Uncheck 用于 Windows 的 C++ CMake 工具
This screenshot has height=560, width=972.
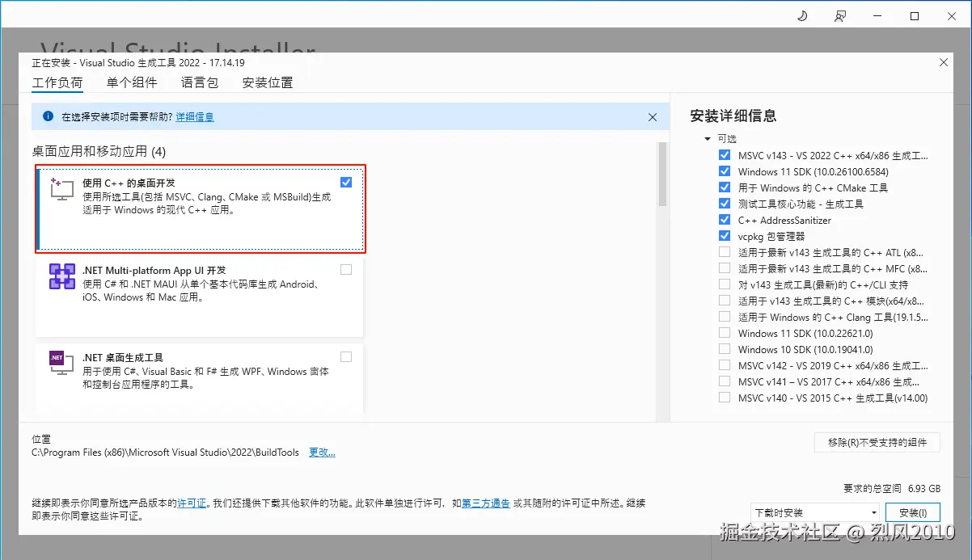[725, 187]
